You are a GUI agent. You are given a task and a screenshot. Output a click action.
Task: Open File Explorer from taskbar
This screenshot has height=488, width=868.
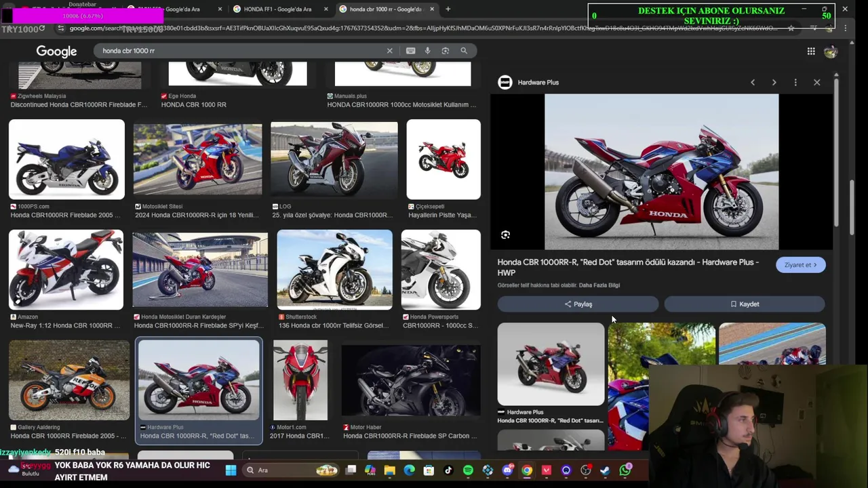[390, 470]
